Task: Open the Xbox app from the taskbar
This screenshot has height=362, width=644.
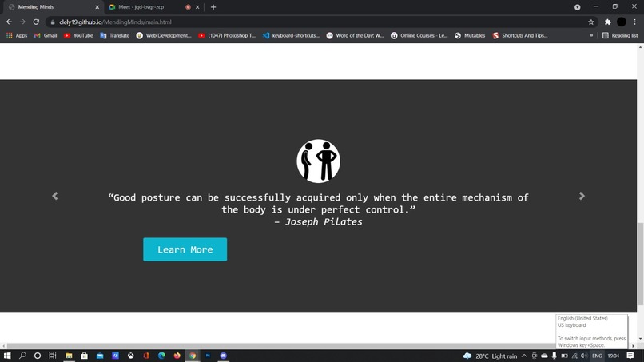Action: tap(130, 356)
